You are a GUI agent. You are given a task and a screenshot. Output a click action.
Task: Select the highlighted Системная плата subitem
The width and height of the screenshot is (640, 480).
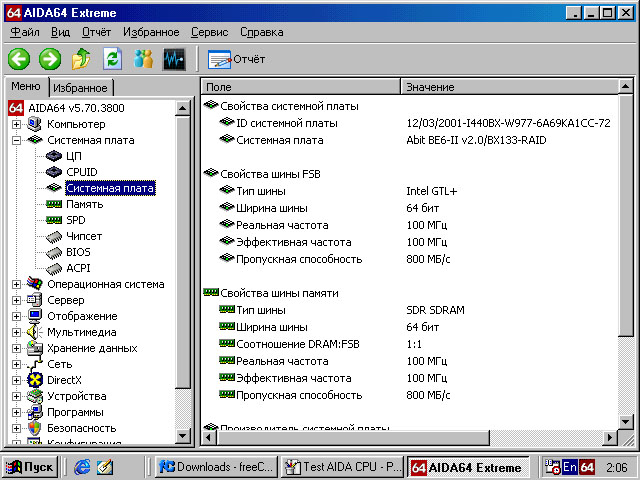click(x=110, y=188)
